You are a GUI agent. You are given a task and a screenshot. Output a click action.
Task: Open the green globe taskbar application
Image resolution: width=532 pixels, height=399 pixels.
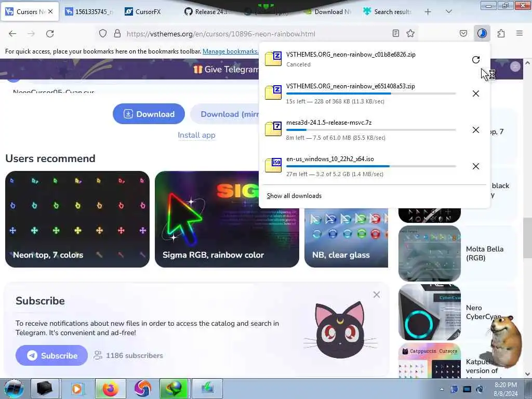tap(174, 389)
